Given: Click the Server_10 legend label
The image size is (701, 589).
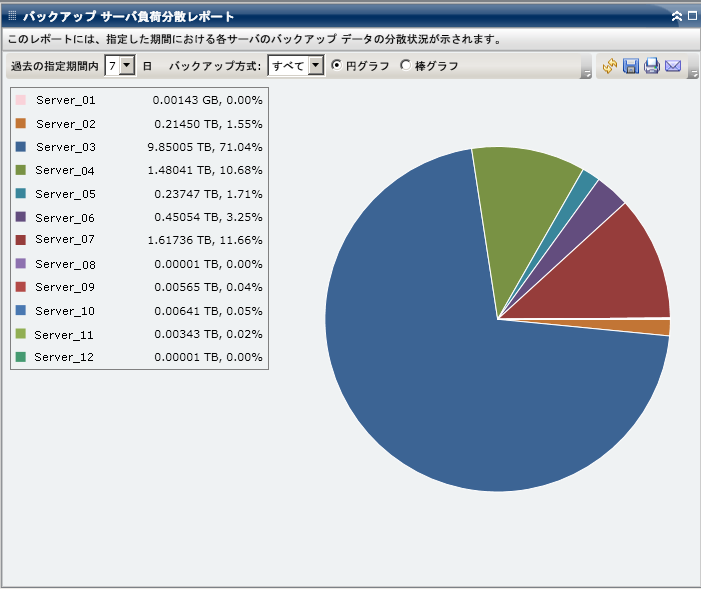Looking at the screenshot, I should [x=65, y=311].
